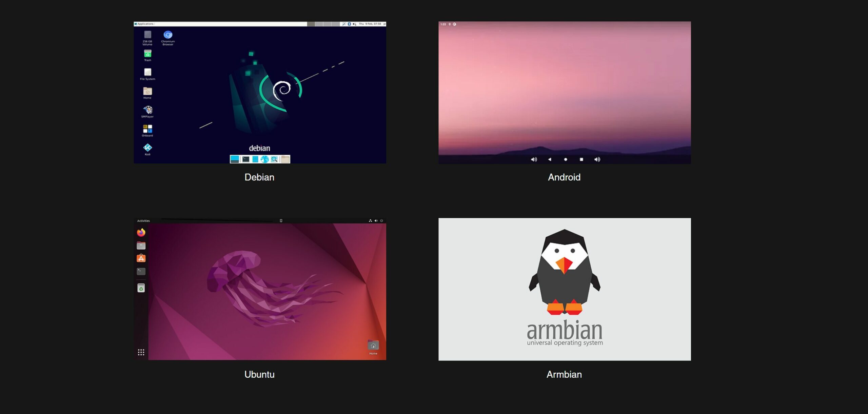Open the Applications menu in Debian panel

144,24
